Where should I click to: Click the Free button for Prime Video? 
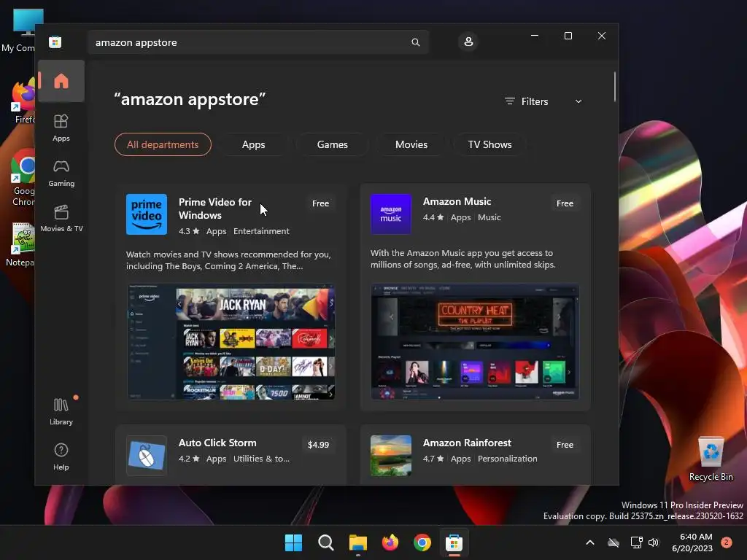point(321,203)
